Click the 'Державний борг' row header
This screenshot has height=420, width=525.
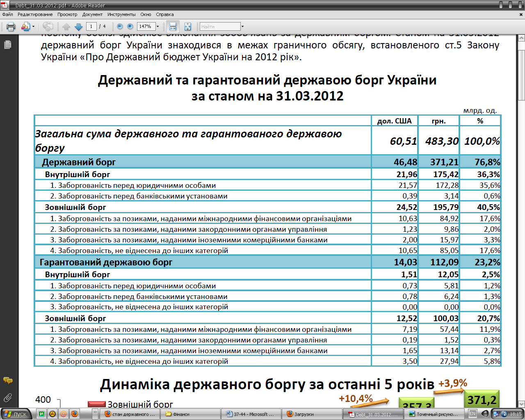click(x=79, y=162)
